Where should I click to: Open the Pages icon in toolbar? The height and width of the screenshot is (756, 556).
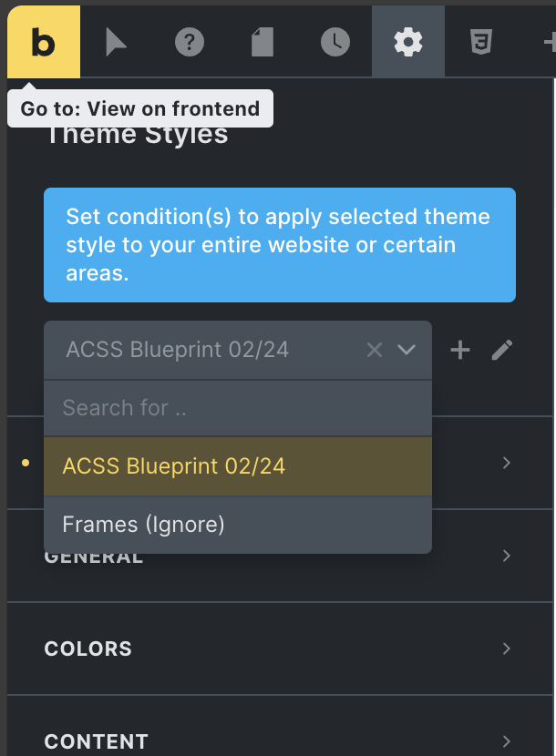click(x=263, y=43)
